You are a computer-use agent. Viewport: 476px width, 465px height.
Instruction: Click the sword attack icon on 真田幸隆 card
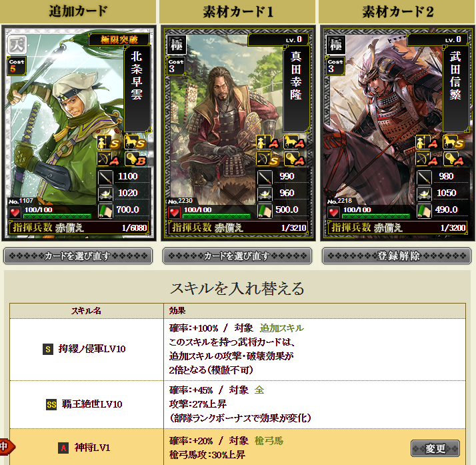(265, 177)
